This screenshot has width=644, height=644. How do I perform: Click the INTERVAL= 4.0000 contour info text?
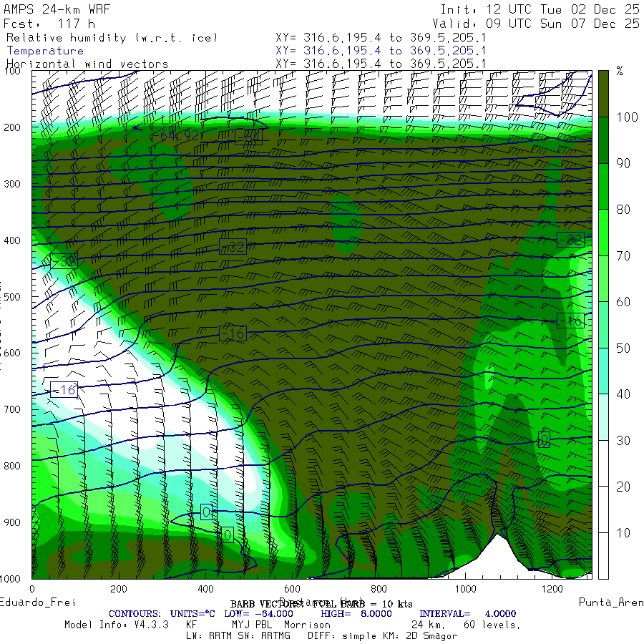click(467, 614)
